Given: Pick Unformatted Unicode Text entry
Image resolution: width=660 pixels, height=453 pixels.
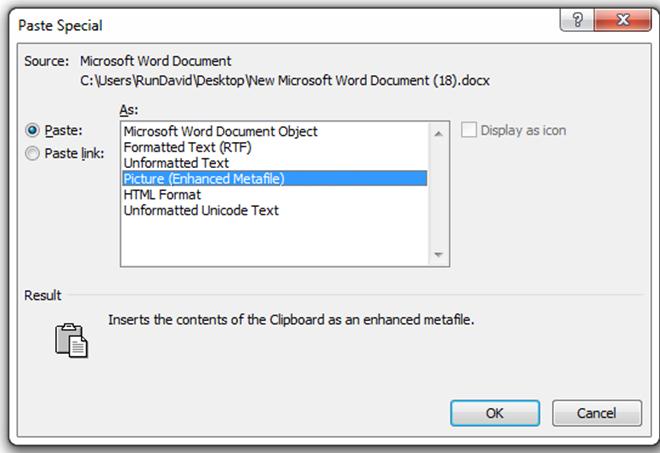Looking at the screenshot, I should 201,210.
